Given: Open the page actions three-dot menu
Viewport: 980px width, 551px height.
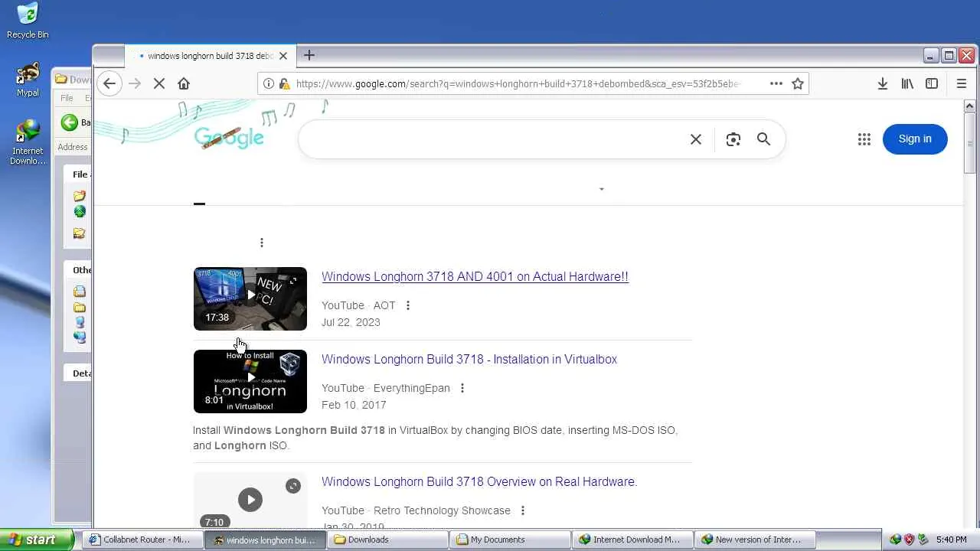Looking at the screenshot, I should 776,83.
